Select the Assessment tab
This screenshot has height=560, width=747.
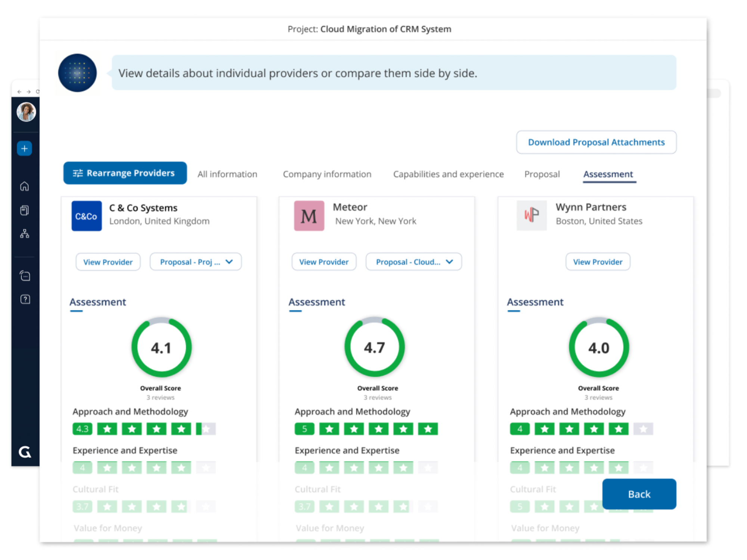tap(608, 174)
